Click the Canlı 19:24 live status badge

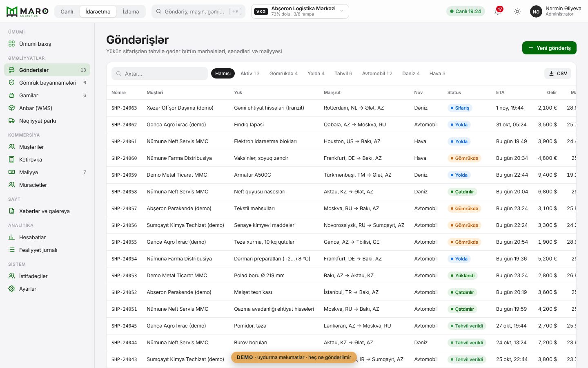coord(465,11)
